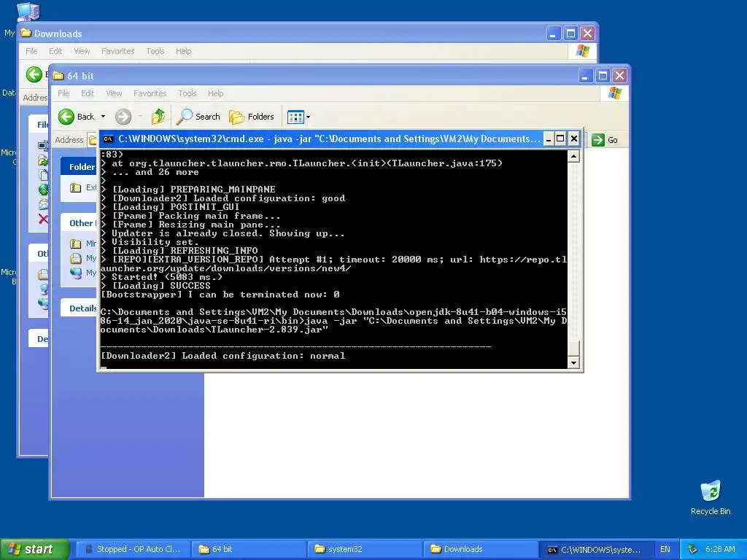Switch to Downloads taskbar button
The image size is (747, 560).
point(480,549)
